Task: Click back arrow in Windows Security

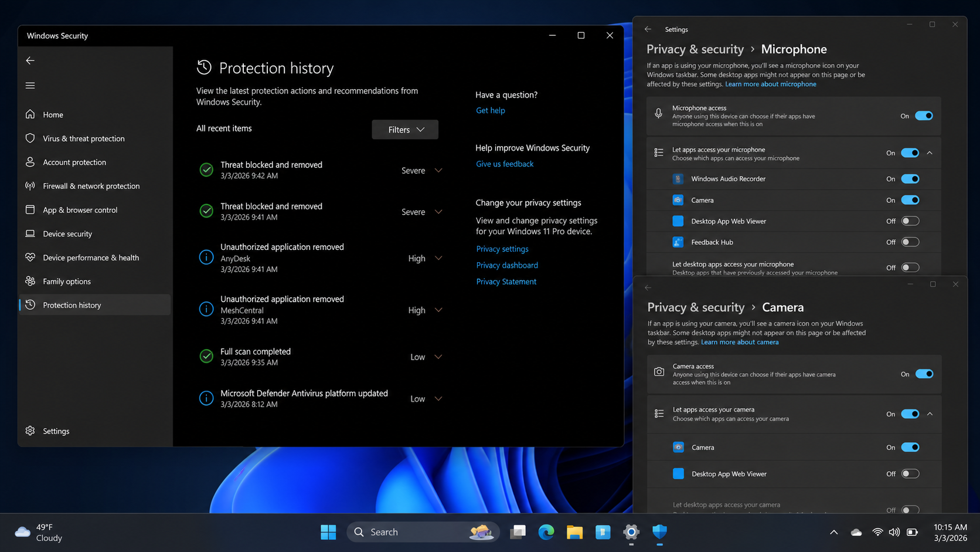Action: coord(30,60)
